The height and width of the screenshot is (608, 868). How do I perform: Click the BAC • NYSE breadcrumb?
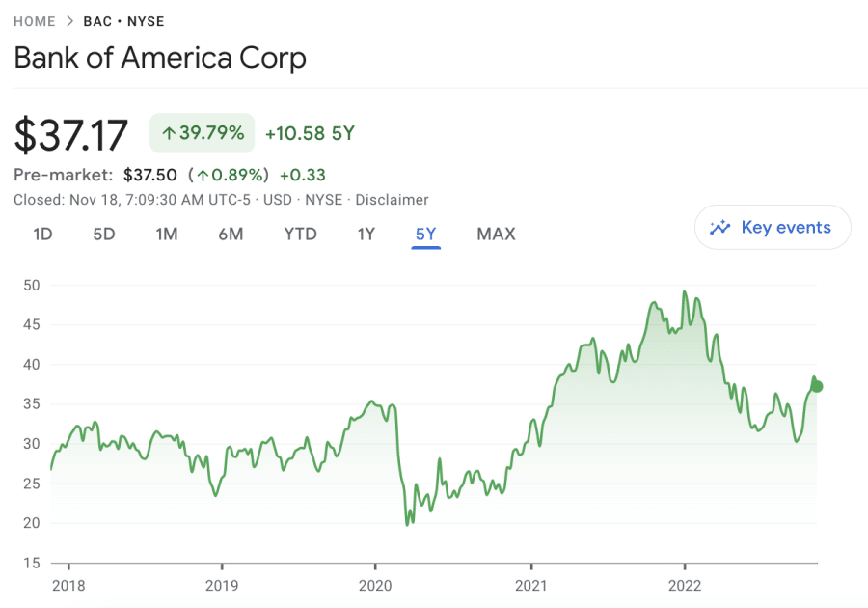point(123,20)
